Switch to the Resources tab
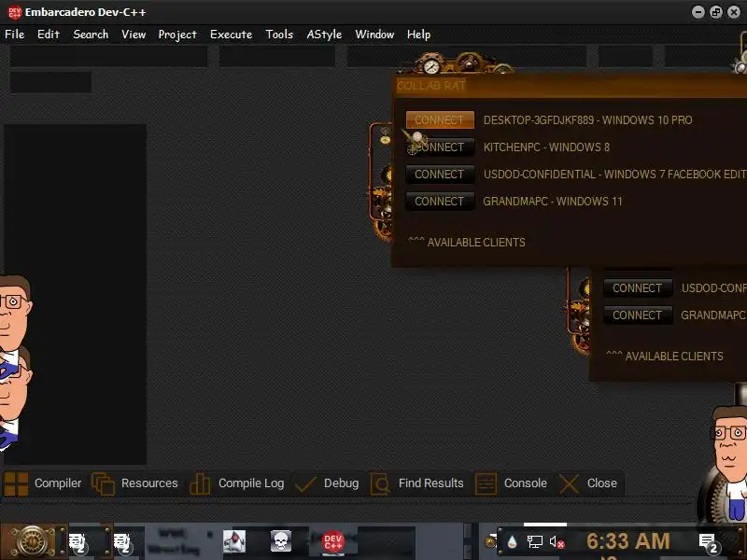The image size is (747, 560). coord(135,483)
